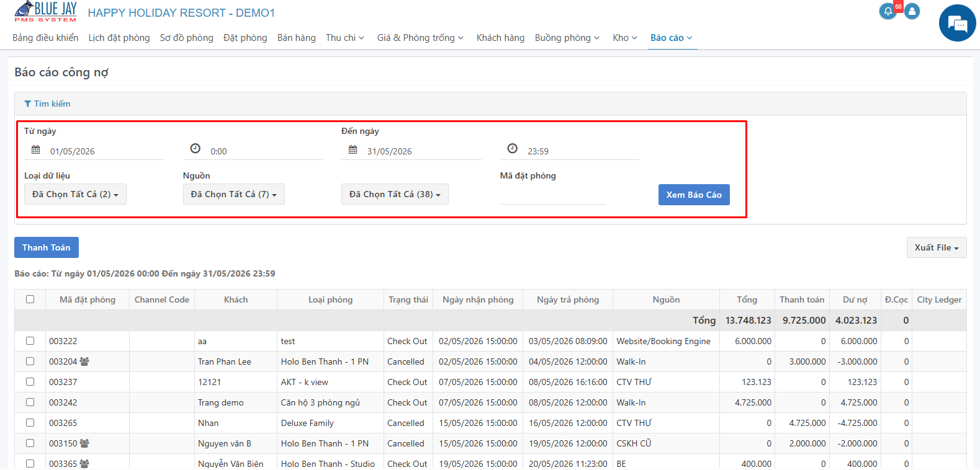980x470 pixels.
Task: Expand the Báo cáo menu
Action: coord(672,38)
